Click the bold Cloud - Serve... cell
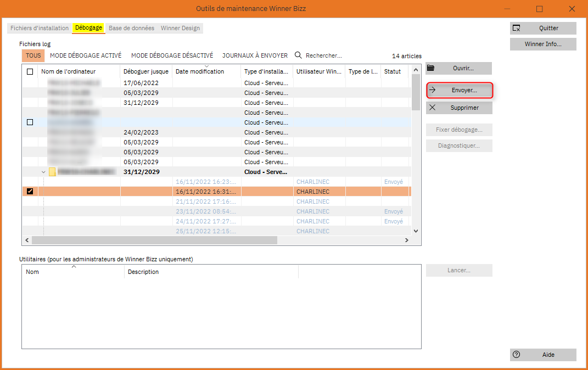The height and width of the screenshot is (370, 588). 266,172
